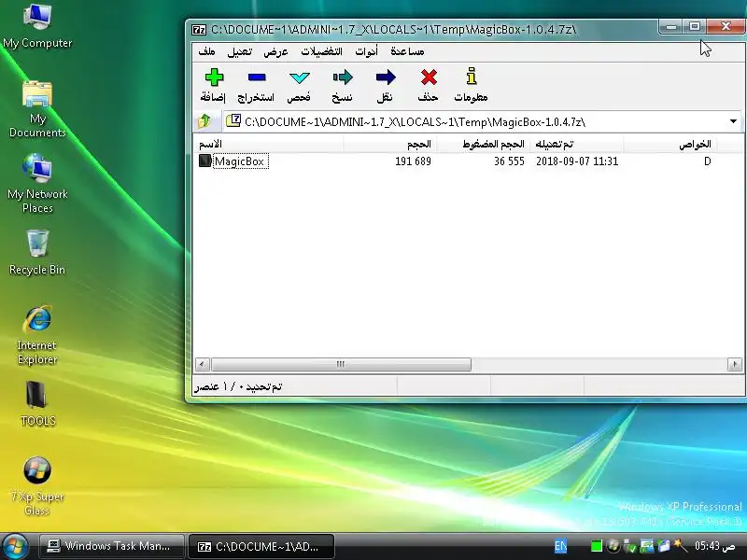Click the EN language indicator in the tray
The image size is (747, 560).
pos(561,546)
